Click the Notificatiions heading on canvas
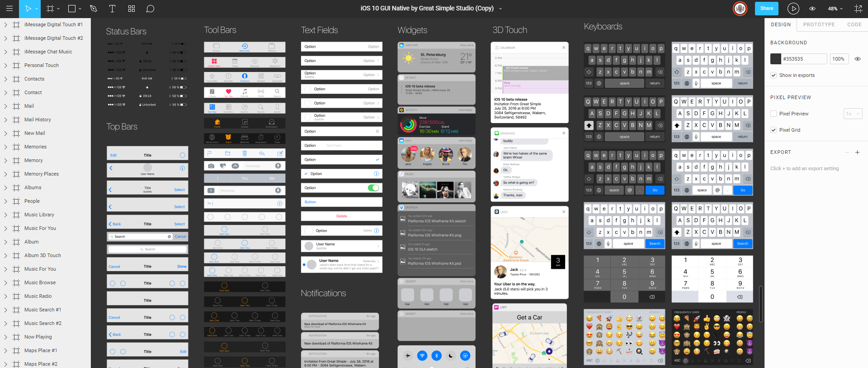The height and width of the screenshot is (368, 868). [323, 293]
